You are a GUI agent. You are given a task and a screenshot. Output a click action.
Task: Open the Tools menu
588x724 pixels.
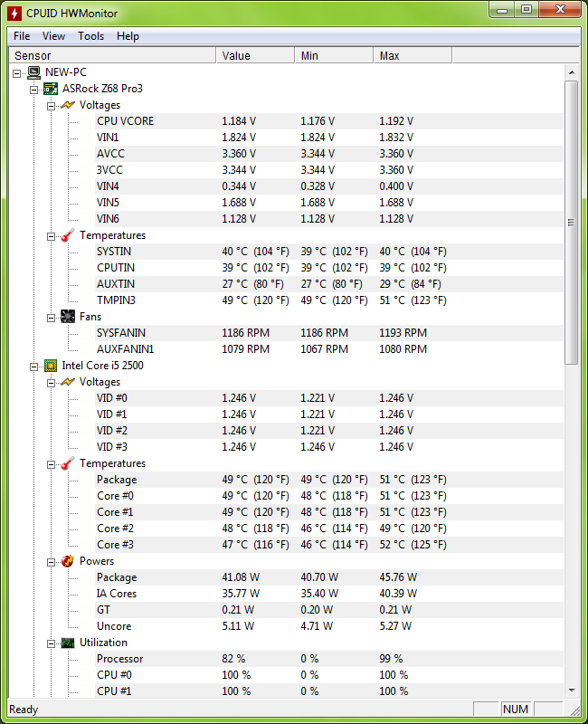pyautogui.click(x=91, y=36)
